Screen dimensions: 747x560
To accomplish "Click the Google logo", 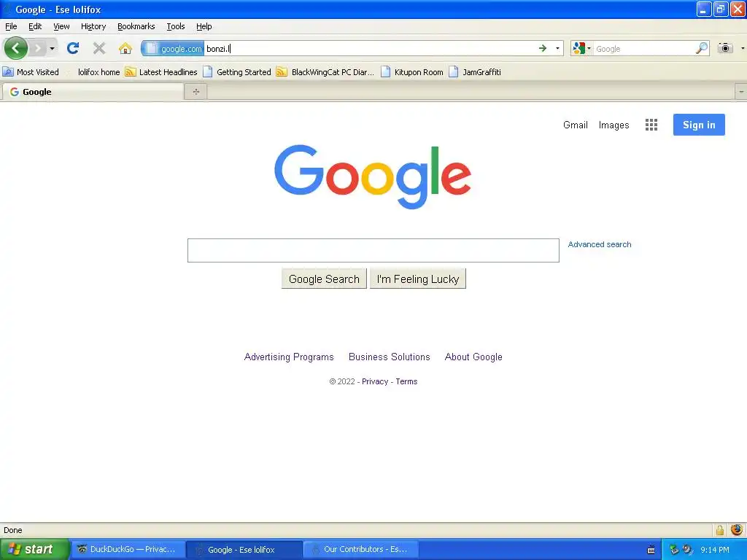I will [373, 176].
